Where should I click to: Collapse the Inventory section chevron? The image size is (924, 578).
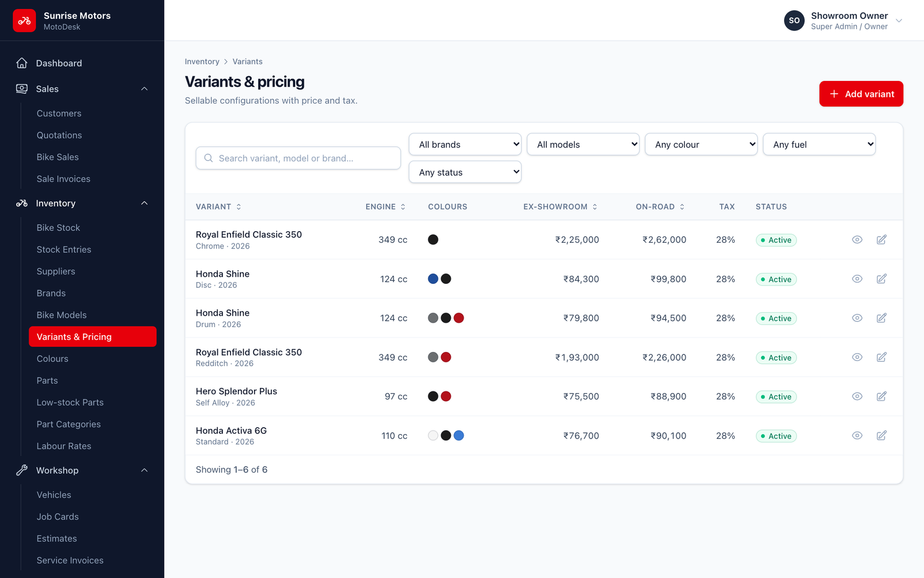click(144, 203)
